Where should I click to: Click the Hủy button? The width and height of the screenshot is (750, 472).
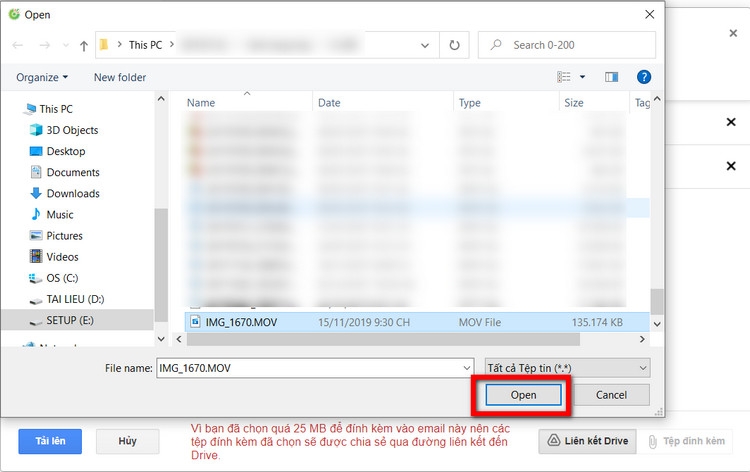(127, 441)
